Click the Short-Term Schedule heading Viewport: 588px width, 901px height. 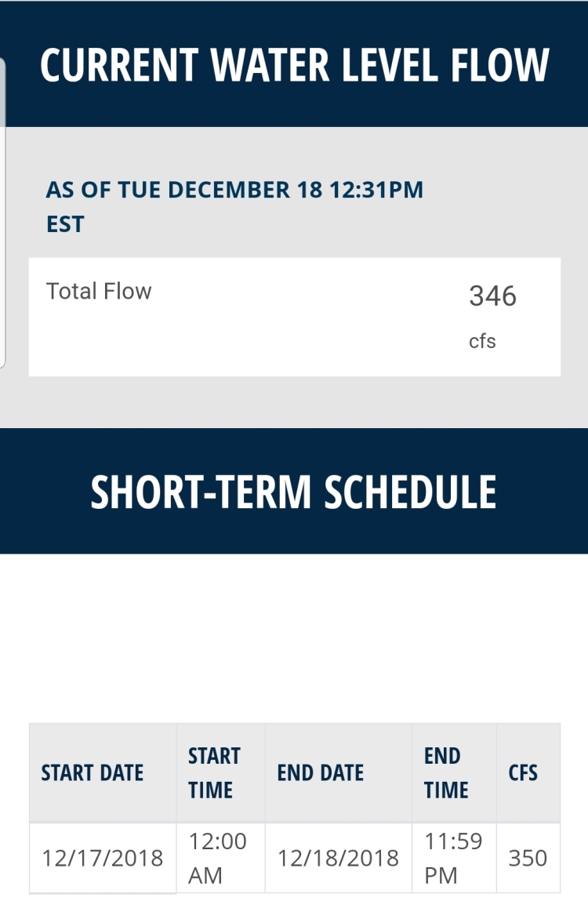[x=294, y=492]
